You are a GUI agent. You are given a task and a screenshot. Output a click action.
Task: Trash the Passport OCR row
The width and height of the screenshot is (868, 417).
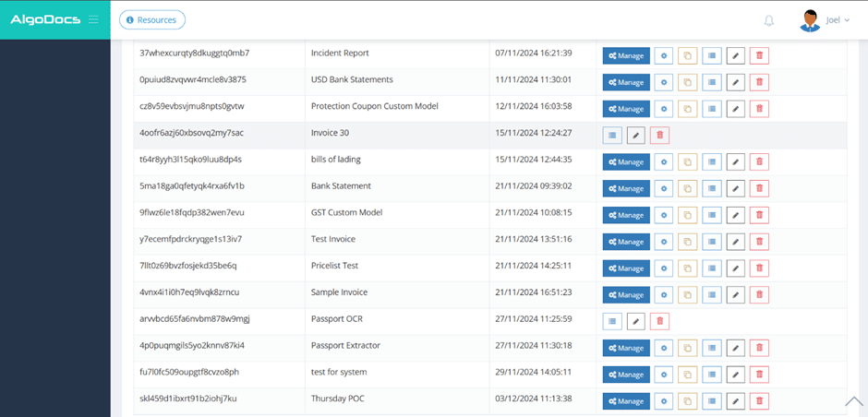(x=659, y=322)
